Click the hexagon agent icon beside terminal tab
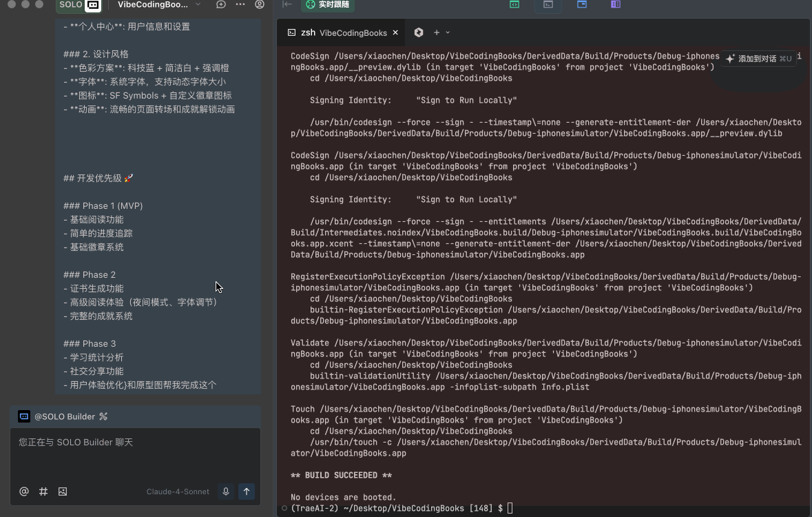The height and width of the screenshot is (517, 812). point(419,32)
